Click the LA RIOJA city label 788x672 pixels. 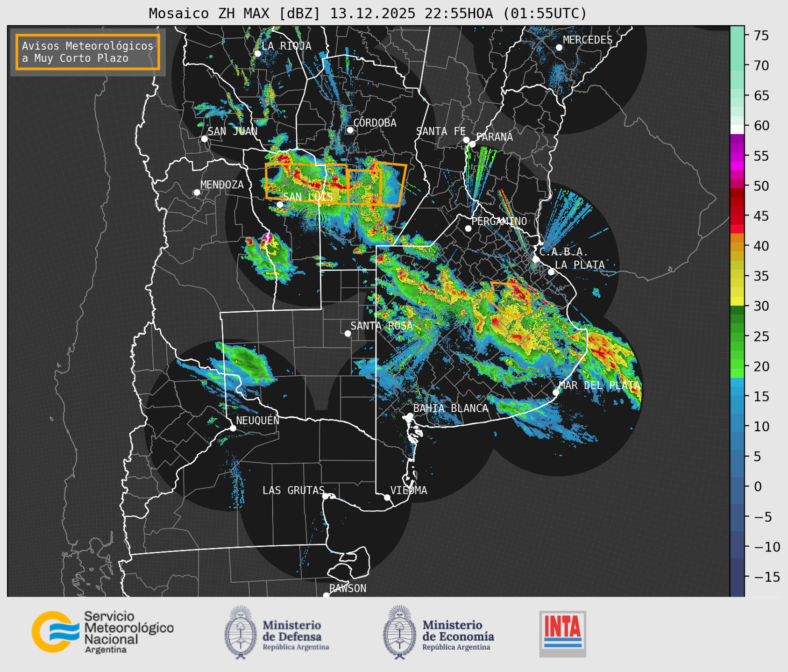286,46
